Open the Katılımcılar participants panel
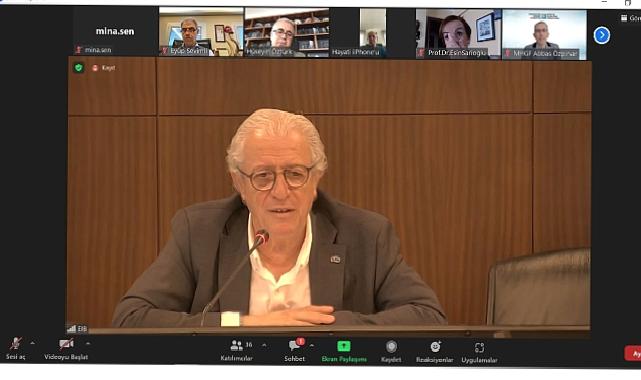 click(237, 351)
